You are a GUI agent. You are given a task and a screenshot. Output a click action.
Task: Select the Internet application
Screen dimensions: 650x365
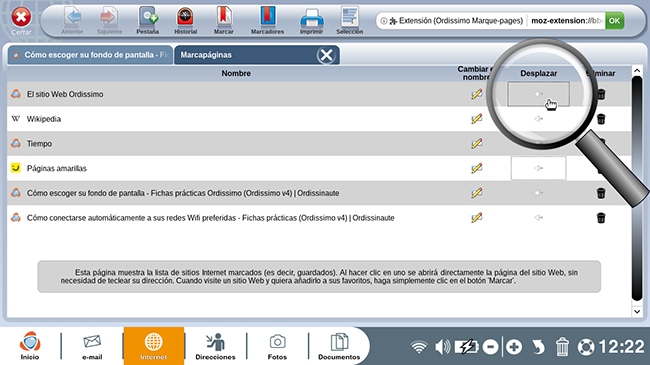coord(153,346)
